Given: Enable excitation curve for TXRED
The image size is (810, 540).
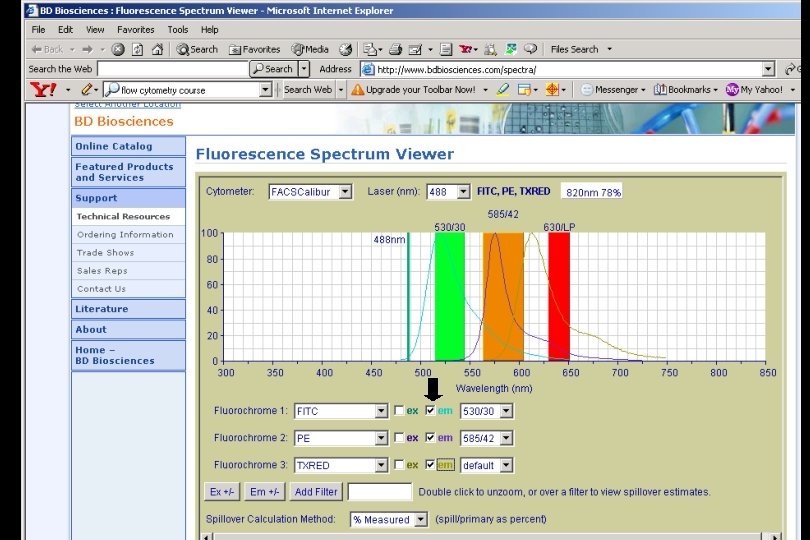Looking at the screenshot, I should (x=399, y=465).
